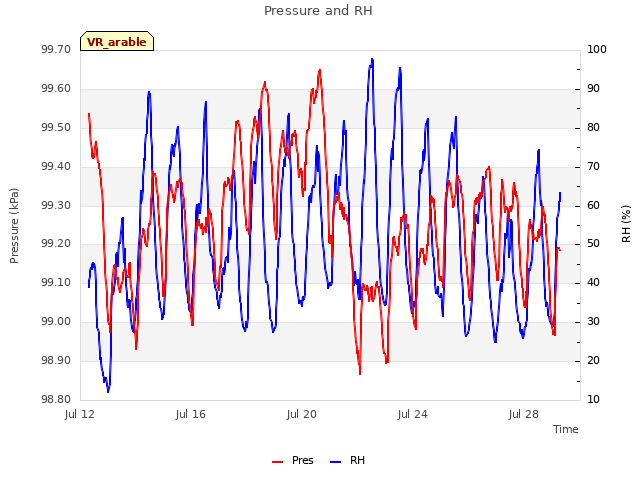Image resolution: width=640 pixels, height=480 pixels.
Task: Click the 99.20 pressure tick label
Action: coord(56,244)
